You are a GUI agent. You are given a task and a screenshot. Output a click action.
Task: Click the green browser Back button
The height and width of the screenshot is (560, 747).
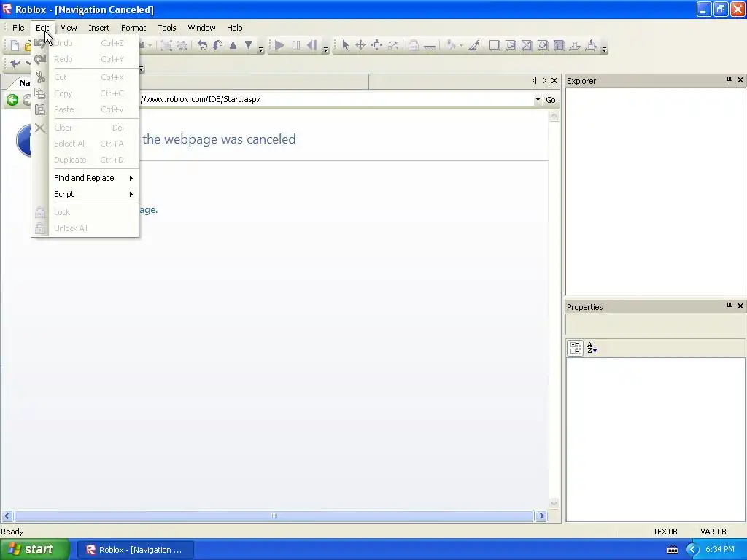coord(12,100)
